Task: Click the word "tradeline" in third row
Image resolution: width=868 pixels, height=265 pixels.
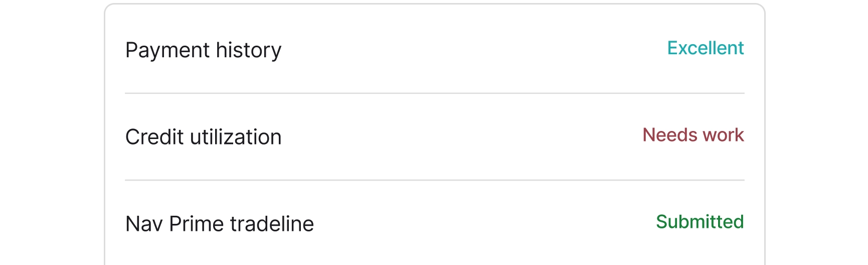Action: (x=272, y=224)
